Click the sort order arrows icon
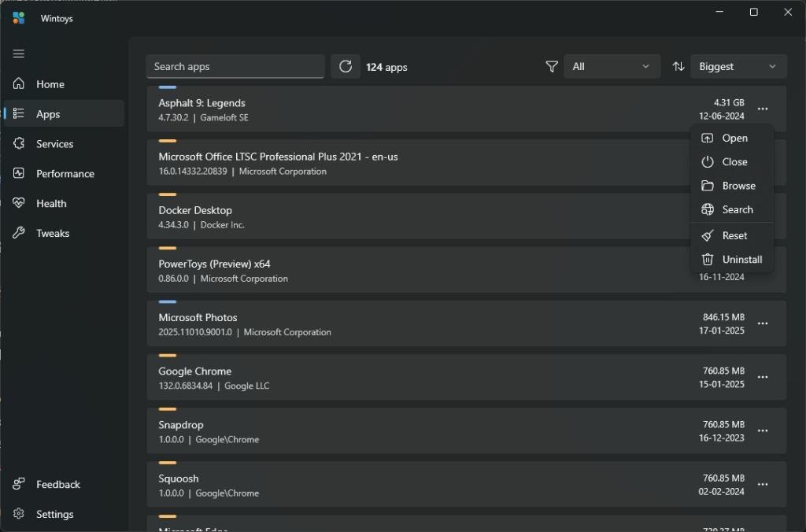806x532 pixels. coord(678,66)
